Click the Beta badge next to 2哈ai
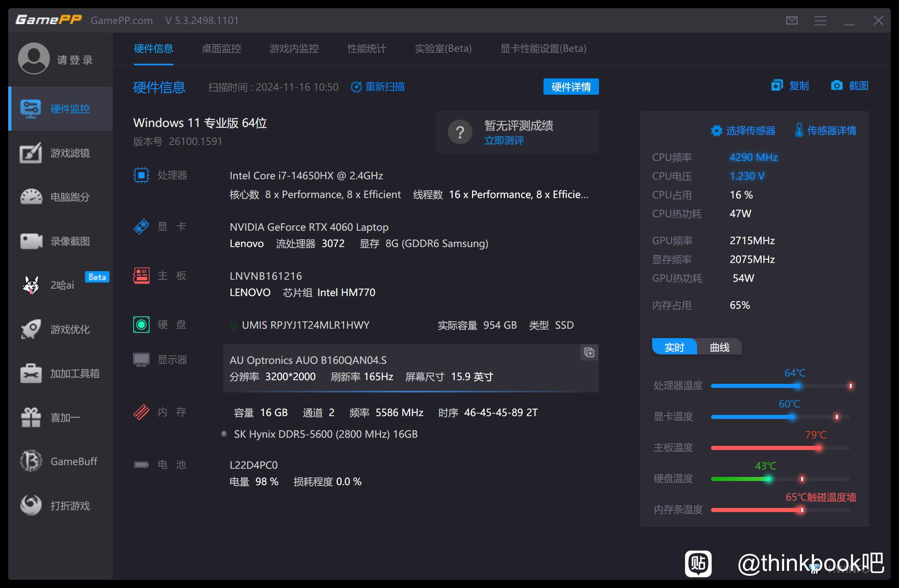Image resolution: width=899 pixels, height=588 pixels. pyautogui.click(x=97, y=277)
